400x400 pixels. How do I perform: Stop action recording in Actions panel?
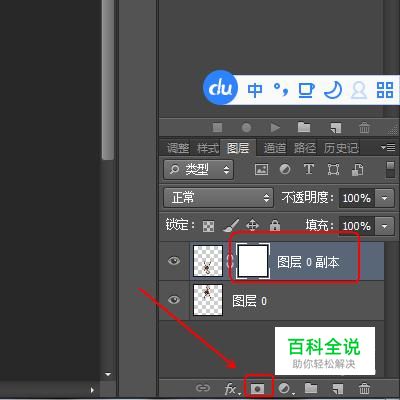click(x=217, y=128)
